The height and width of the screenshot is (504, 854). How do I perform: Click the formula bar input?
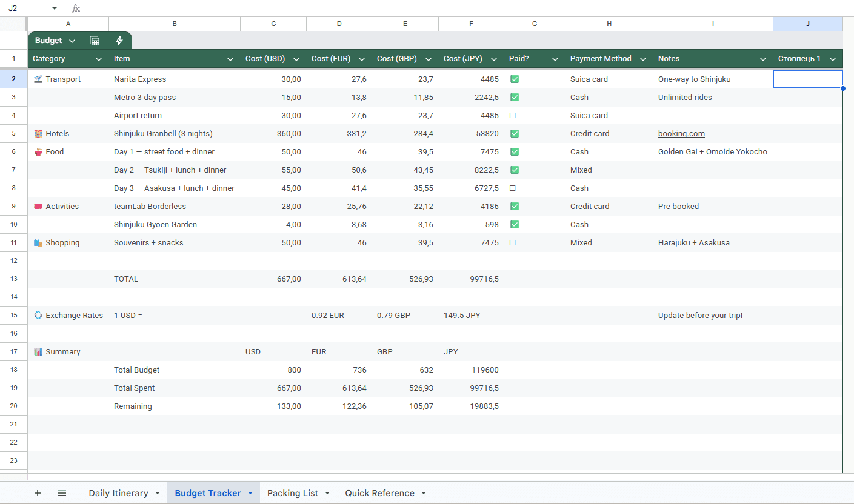pyautogui.click(x=467, y=8)
